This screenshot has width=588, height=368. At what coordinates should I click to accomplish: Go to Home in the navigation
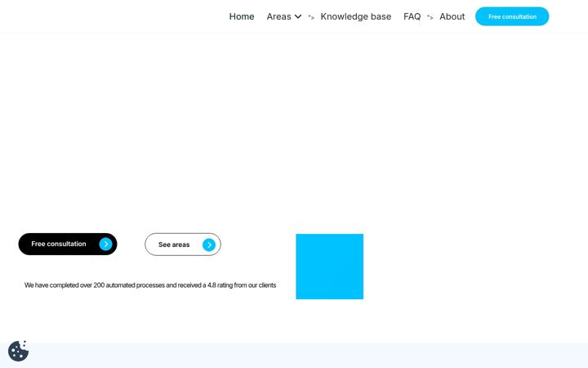coord(242,16)
